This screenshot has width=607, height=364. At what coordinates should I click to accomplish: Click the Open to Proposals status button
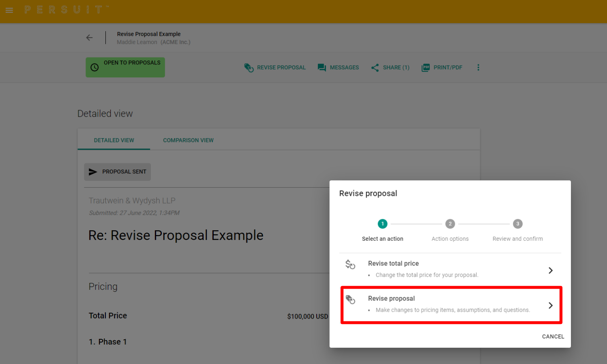point(125,67)
